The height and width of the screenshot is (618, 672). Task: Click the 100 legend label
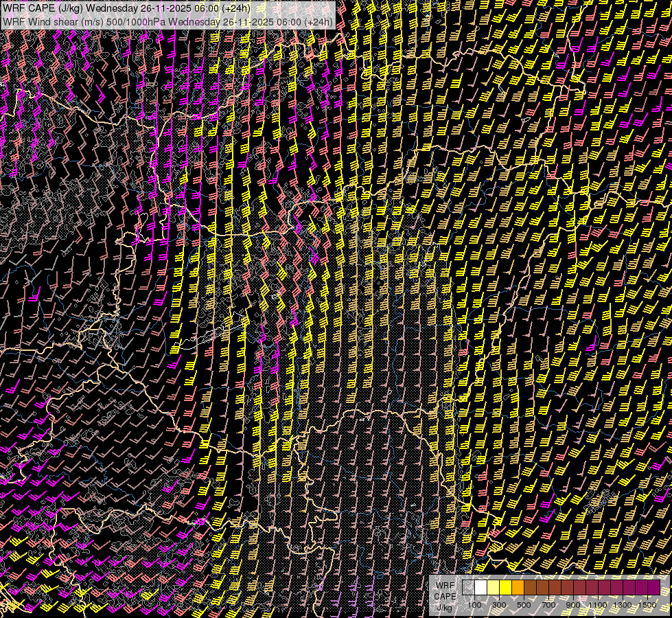coord(474,605)
